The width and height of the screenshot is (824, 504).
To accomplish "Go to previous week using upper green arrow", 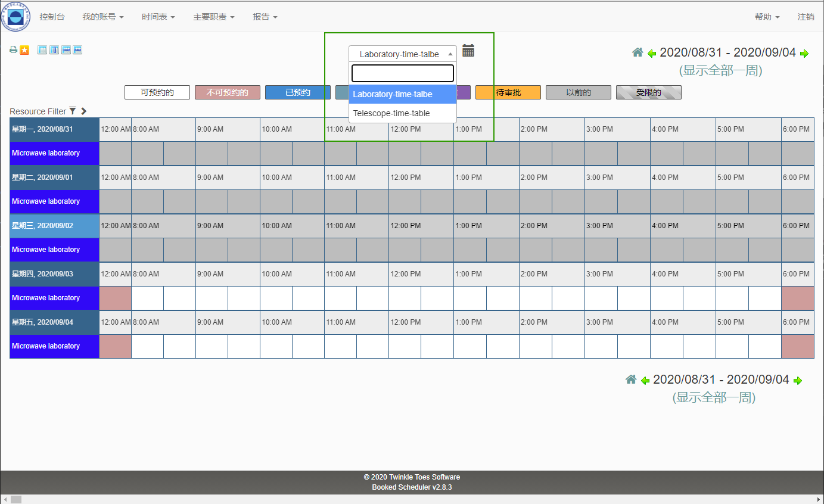I will click(x=652, y=54).
